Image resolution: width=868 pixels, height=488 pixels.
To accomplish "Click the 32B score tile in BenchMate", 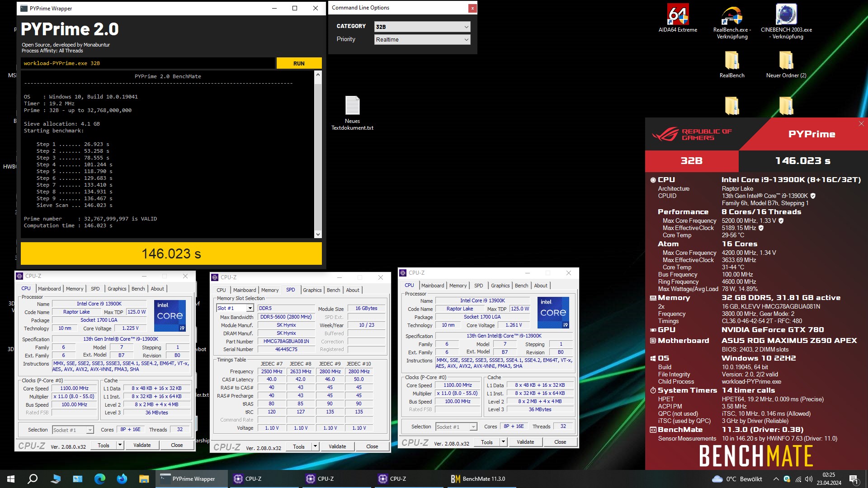I will click(692, 161).
